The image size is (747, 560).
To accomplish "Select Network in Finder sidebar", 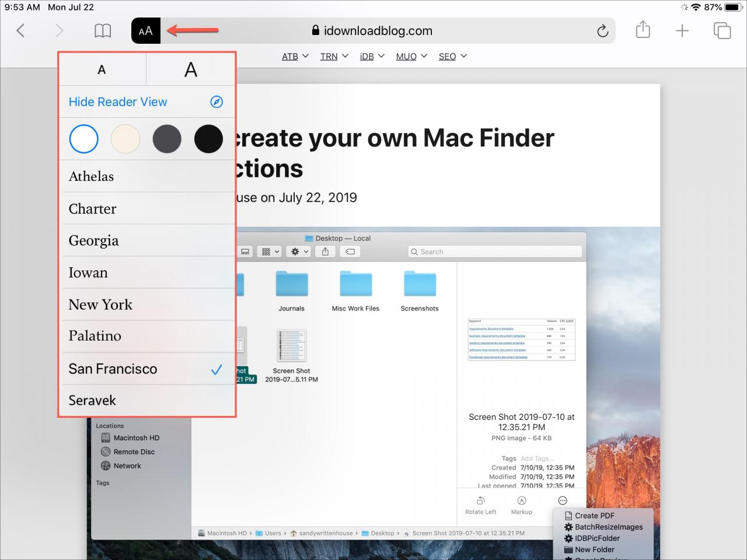I will click(121, 466).
